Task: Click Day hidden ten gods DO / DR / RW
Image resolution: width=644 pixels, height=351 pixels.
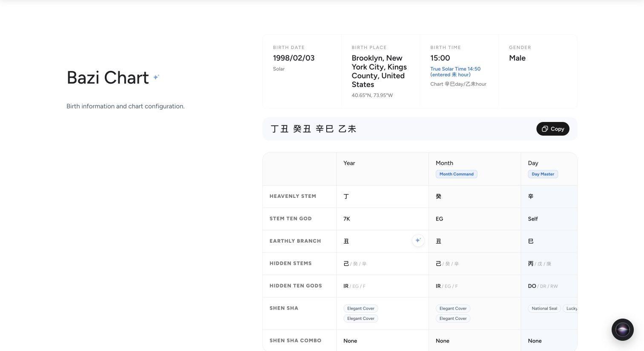Action: pyautogui.click(x=543, y=286)
